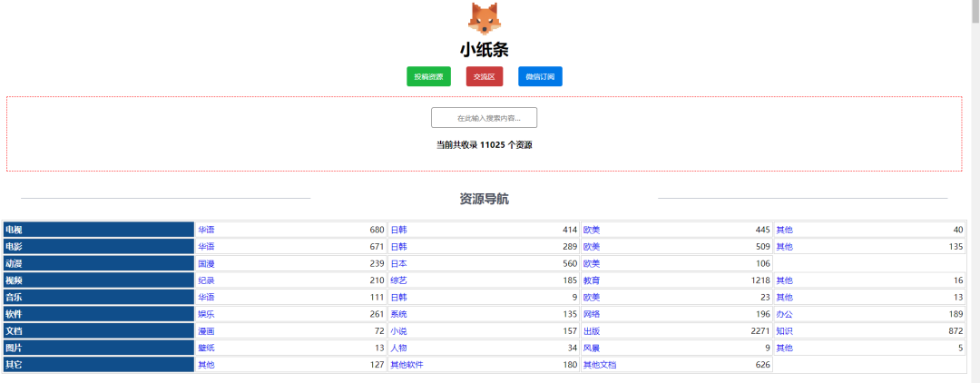The image size is (980, 383).
Task: Click the 其它 row header
Action: click(x=99, y=364)
